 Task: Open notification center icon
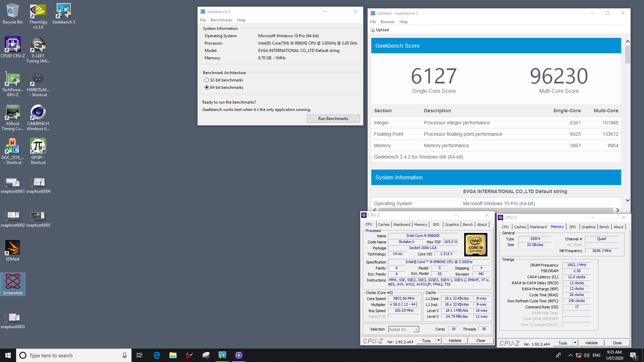(x=633, y=355)
